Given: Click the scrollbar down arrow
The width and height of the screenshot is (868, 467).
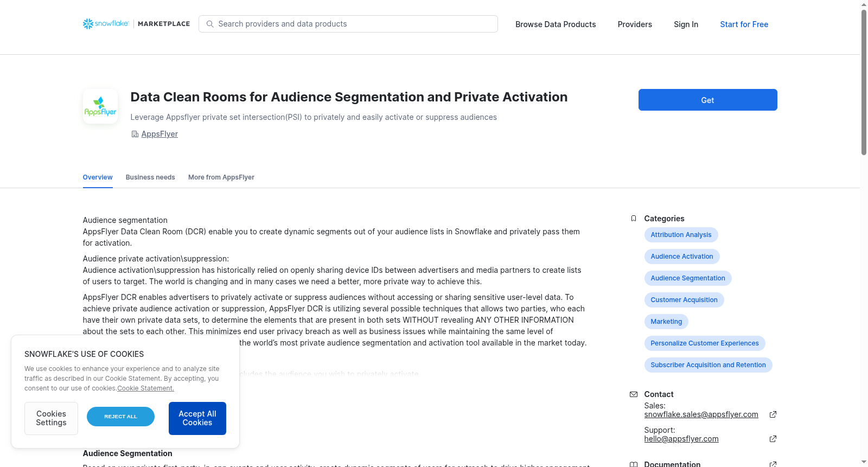Looking at the screenshot, I should click(864, 462).
